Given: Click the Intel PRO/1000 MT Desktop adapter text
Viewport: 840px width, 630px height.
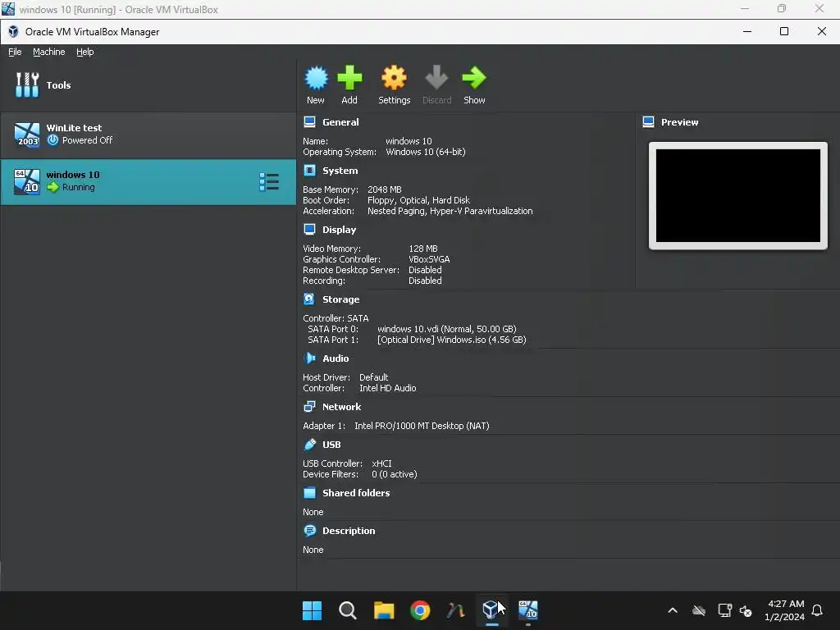Looking at the screenshot, I should (x=422, y=426).
